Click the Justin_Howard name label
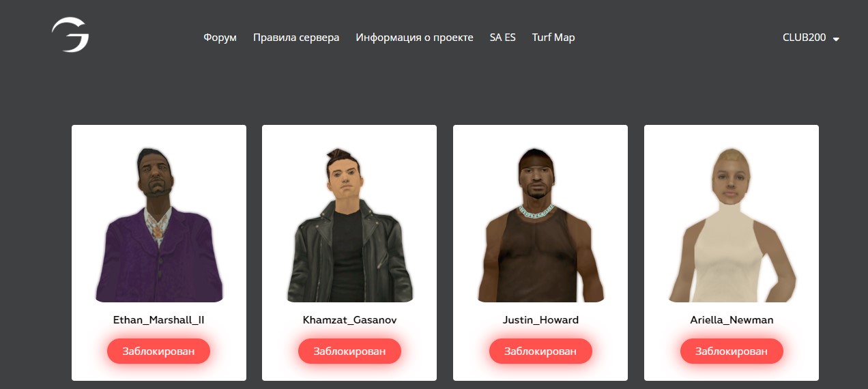This screenshot has width=868, height=389. [540, 319]
